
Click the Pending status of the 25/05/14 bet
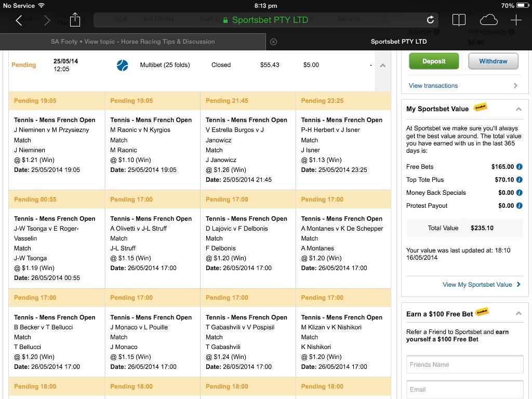point(24,65)
